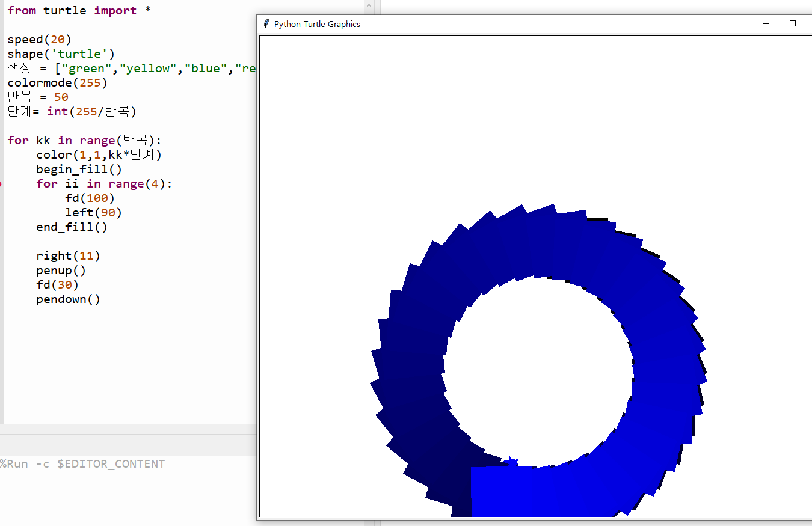Click the line 'right(11)'
This screenshot has height=526, width=812.
coord(68,256)
